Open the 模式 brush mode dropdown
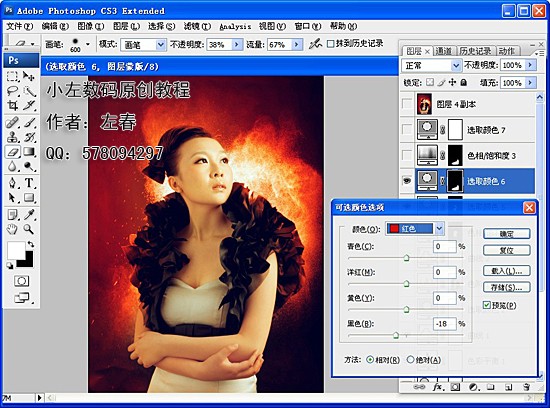The width and height of the screenshot is (550, 408). (x=143, y=45)
